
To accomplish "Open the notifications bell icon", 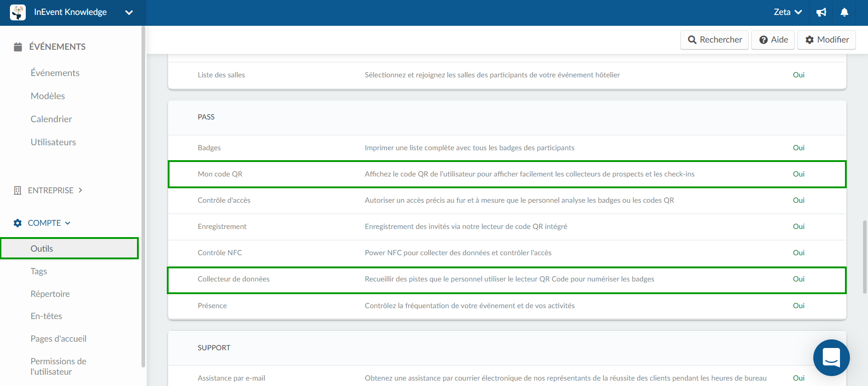I will coord(844,12).
